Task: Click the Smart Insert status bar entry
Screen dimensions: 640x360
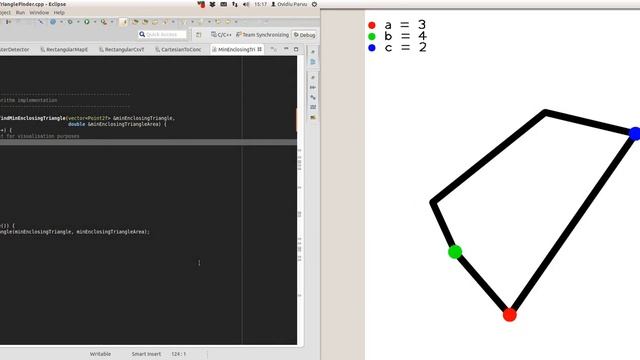Action: pyautogui.click(x=146, y=354)
